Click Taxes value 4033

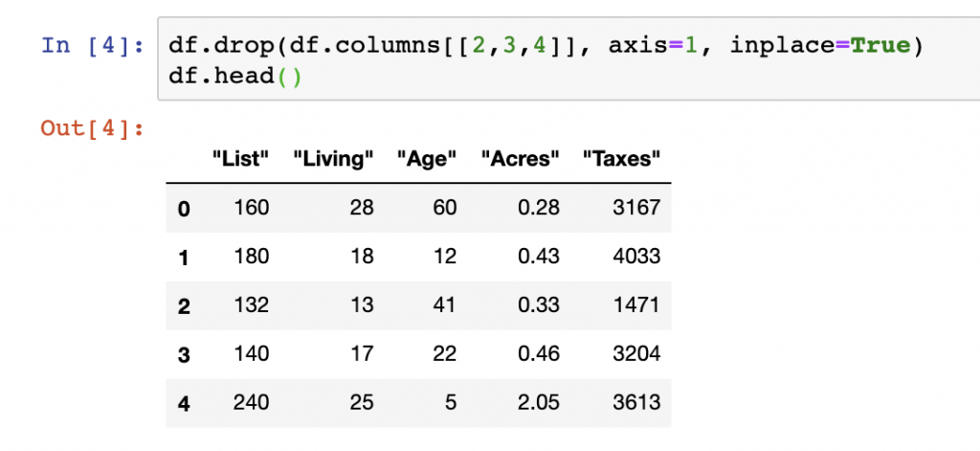[636, 256]
